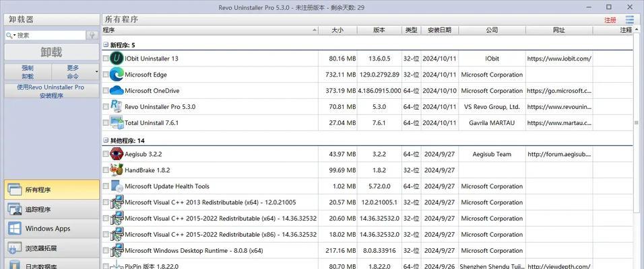Click the search magnifier icon in search box
This screenshot has width=644, height=269.
[9, 36]
